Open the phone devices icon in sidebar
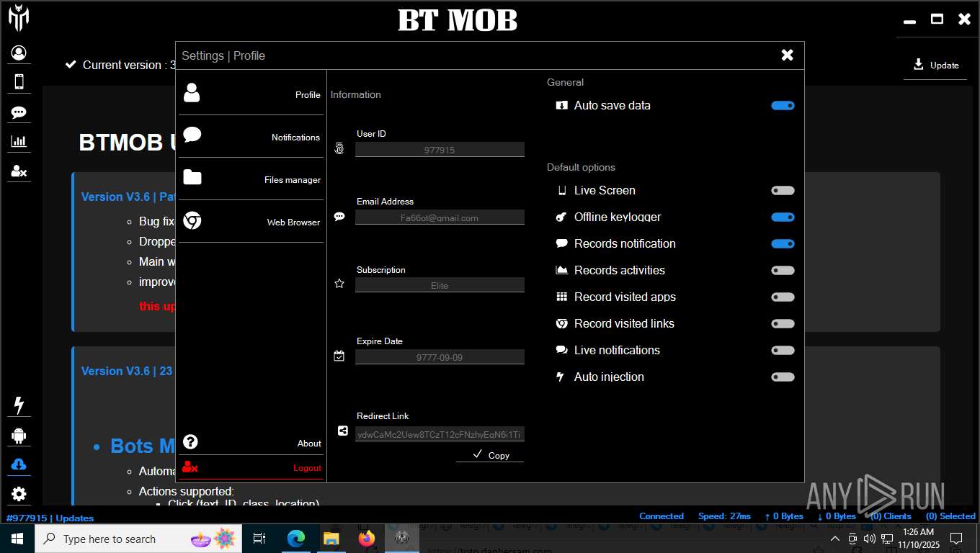Viewport: 980px width, 553px height. 19,81
